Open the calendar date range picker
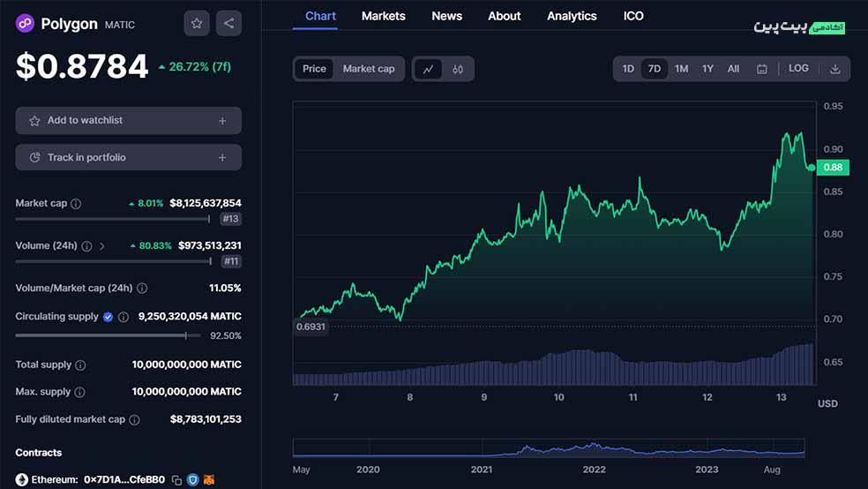 pyautogui.click(x=762, y=69)
